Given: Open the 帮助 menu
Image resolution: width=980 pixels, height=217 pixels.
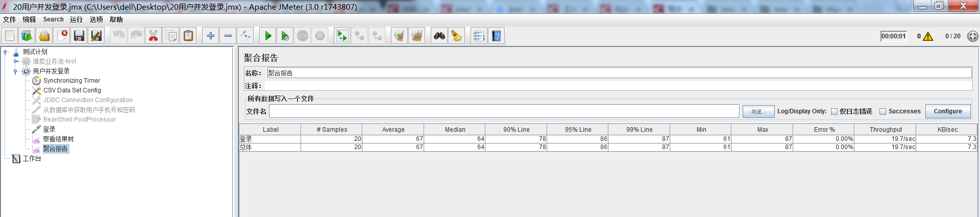Looking at the screenshot, I should tap(116, 19).
